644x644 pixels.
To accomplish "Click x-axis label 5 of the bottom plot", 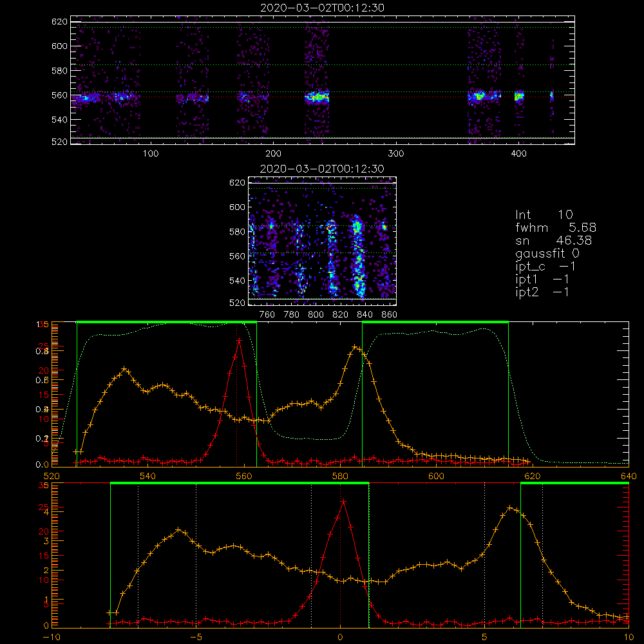I will (485, 638).
